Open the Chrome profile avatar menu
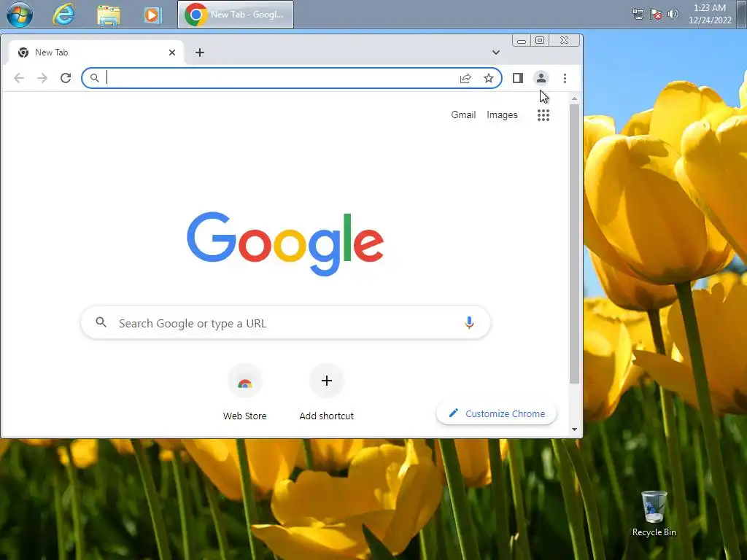Screen dimensions: 747x560 click(x=541, y=78)
